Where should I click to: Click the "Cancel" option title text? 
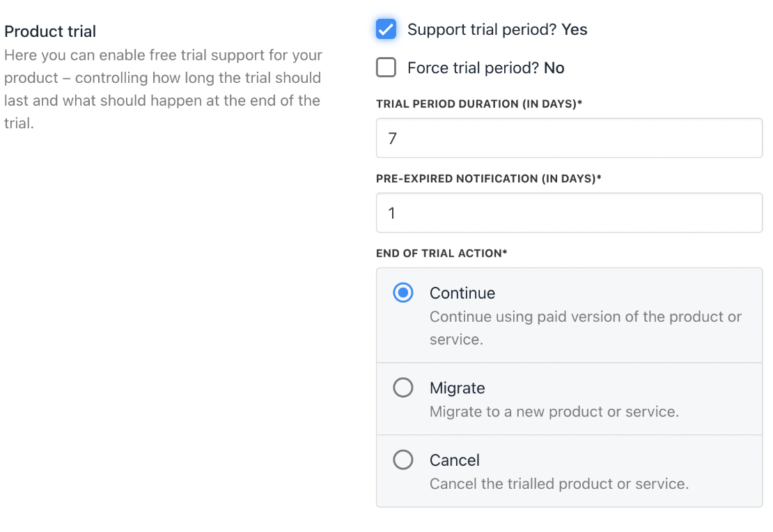pyautogui.click(x=455, y=460)
